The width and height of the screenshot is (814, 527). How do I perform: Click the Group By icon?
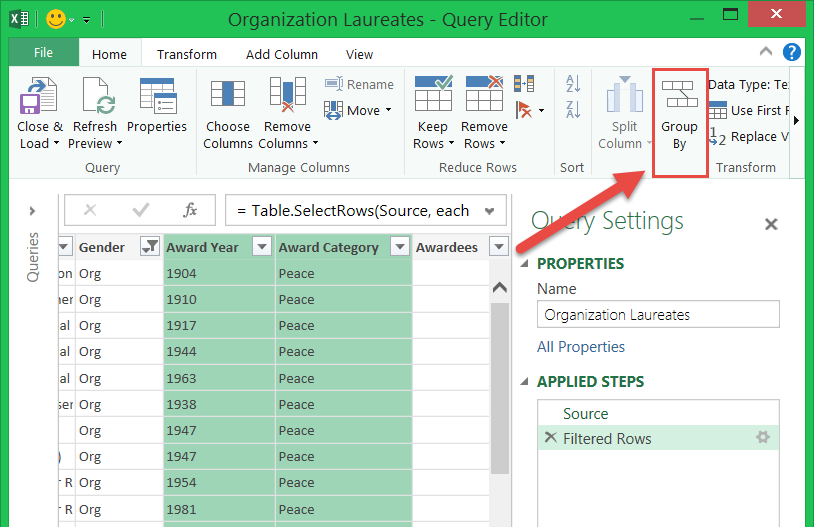[x=679, y=98]
